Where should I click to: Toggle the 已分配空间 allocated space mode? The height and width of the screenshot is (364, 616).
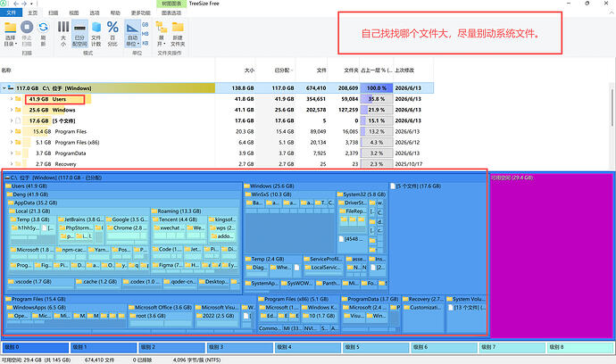point(79,34)
